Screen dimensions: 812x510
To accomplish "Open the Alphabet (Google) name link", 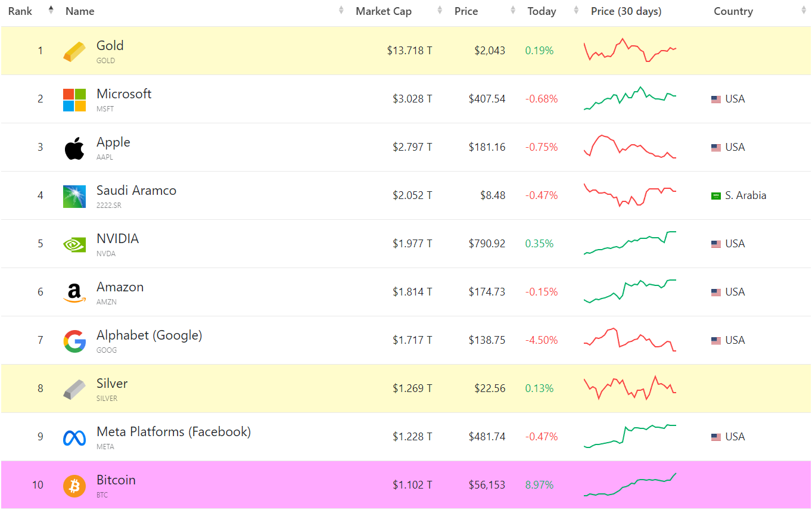I will click(x=149, y=335).
